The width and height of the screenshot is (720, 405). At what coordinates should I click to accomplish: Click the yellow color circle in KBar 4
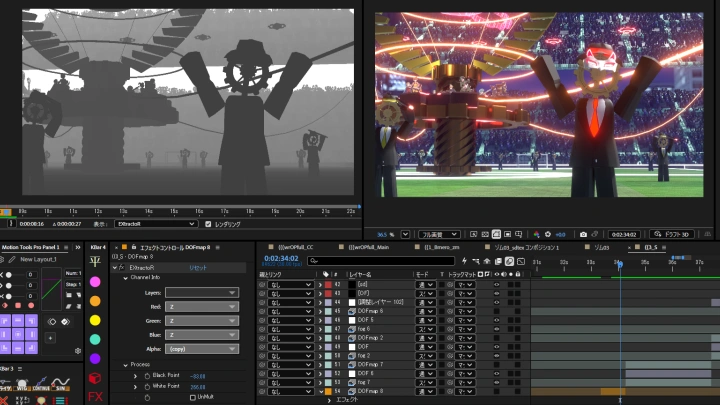[x=95, y=320]
